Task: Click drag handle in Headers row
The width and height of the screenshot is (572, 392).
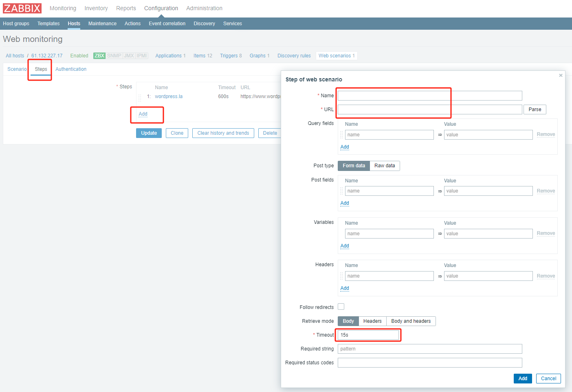Action: coord(341,276)
